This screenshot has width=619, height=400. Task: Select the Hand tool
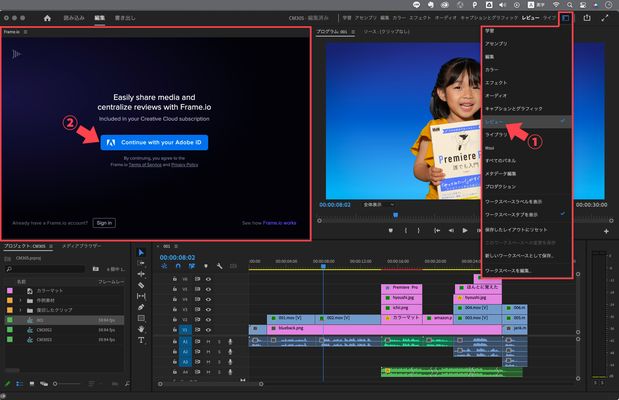(x=141, y=329)
